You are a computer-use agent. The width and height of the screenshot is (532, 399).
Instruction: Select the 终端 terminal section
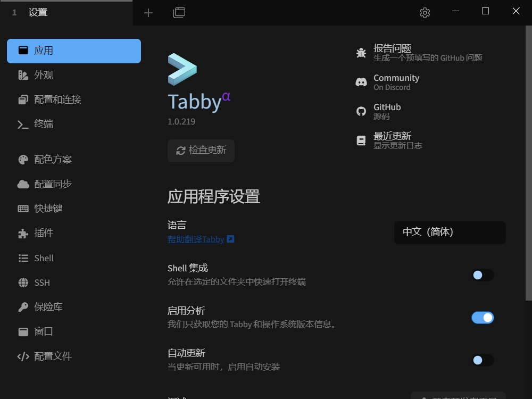74,124
